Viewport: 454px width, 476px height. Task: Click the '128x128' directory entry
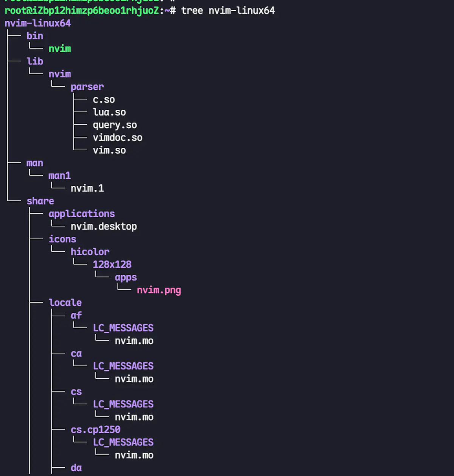point(112,265)
